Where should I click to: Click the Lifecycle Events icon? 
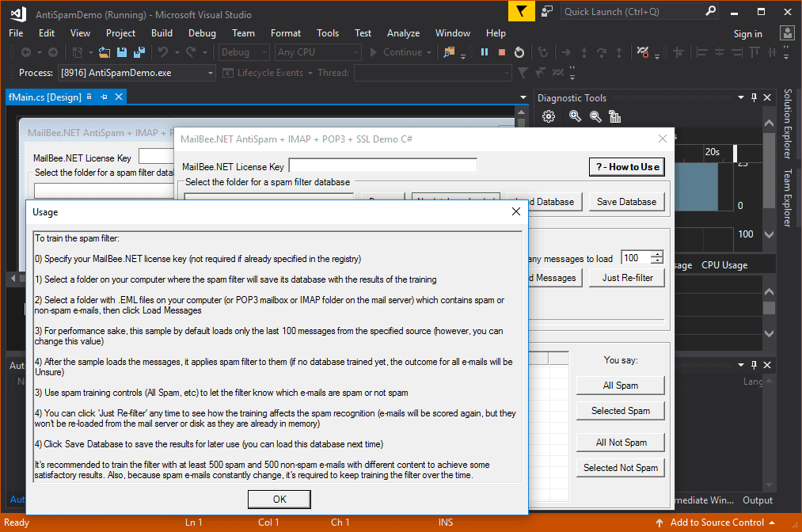[x=228, y=73]
